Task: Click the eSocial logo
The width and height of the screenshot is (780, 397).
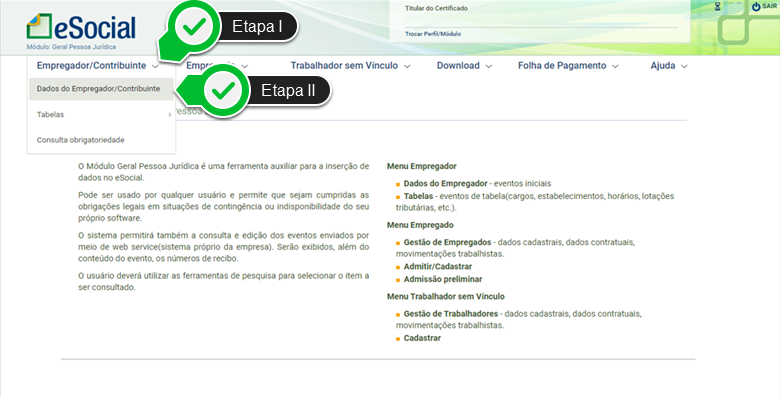Action: (x=81, y=27)
